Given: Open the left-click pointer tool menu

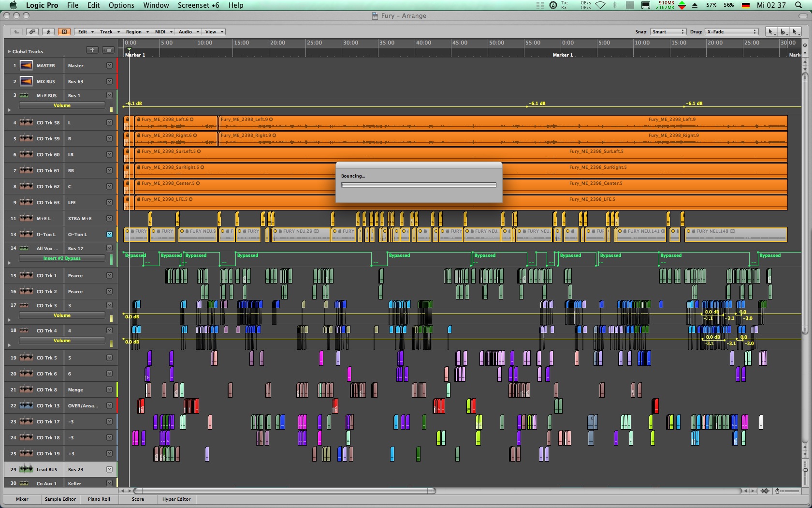Looking at the screenshot, I should coord(772,32).
